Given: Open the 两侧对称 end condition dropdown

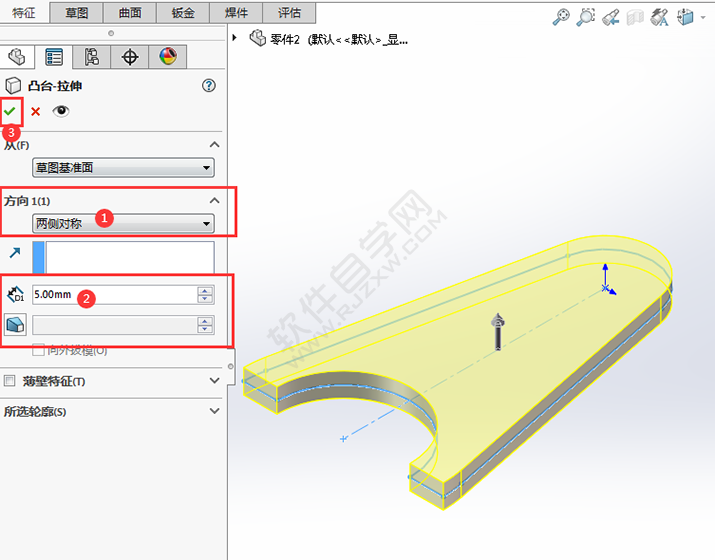Looking at the screenshot, I should [123, 224].
